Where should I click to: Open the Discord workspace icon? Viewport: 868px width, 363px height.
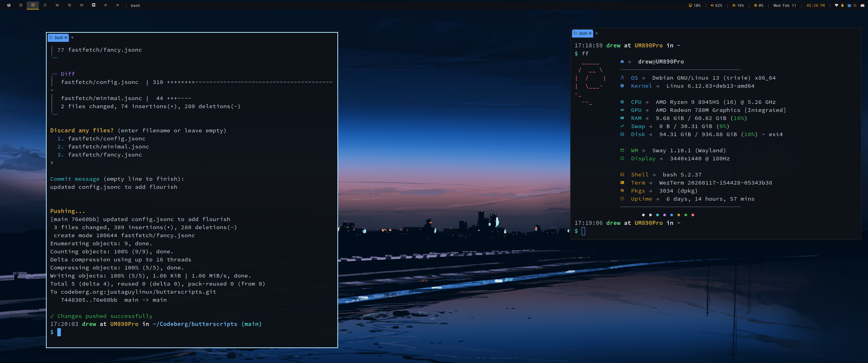[94, 5]
